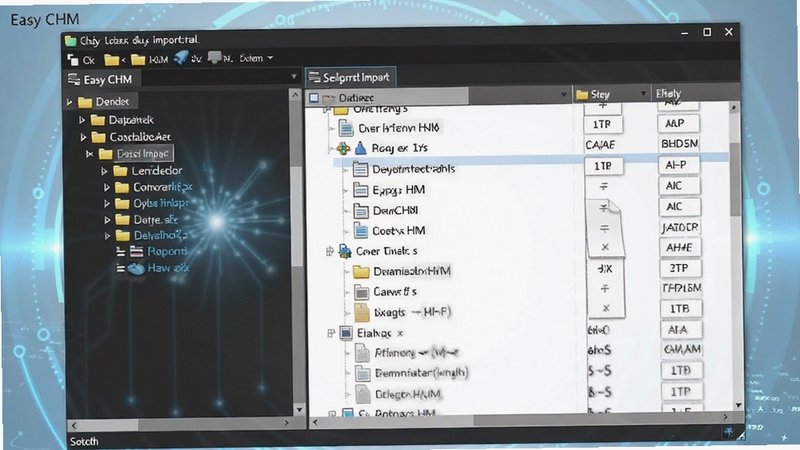Click the Cner lrfenvr HNl6 document icon

346,128
